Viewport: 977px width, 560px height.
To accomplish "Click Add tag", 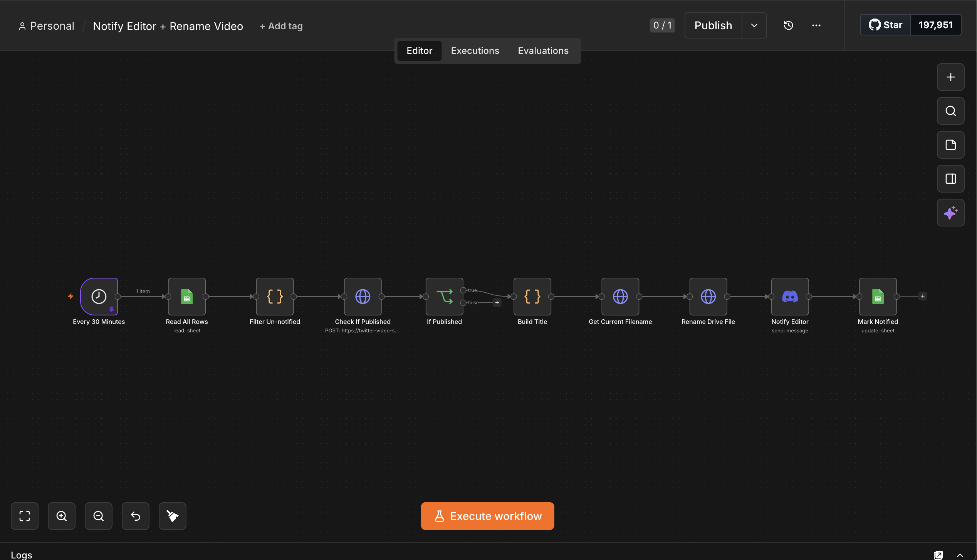I will point(281,26).
